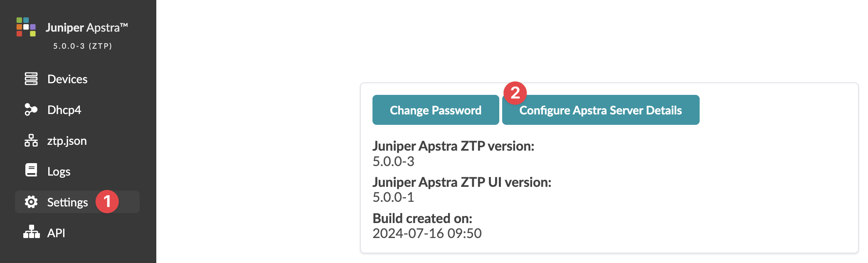Click the Settings gear icon
This screenshot has height=263, width=868.
tap(31, 202)
